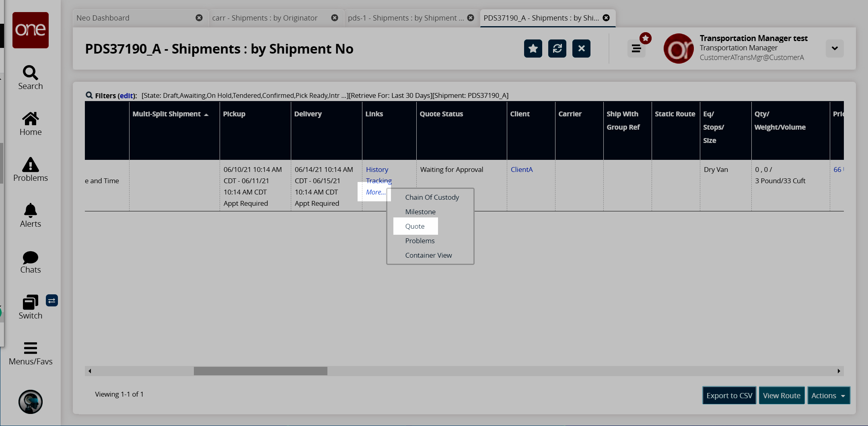Click the ONE Network logo
Viewport: 868px width, 426px height.
[x=31, y=30]
